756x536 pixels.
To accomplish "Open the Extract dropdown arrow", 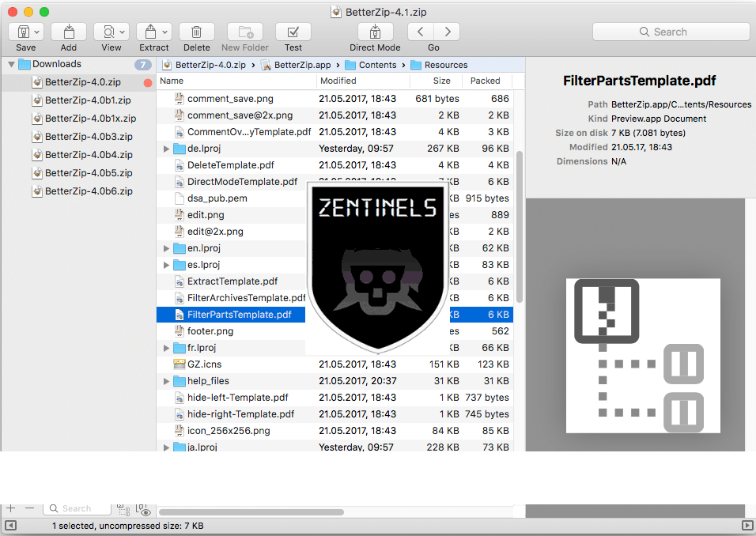I will point(165,32).
